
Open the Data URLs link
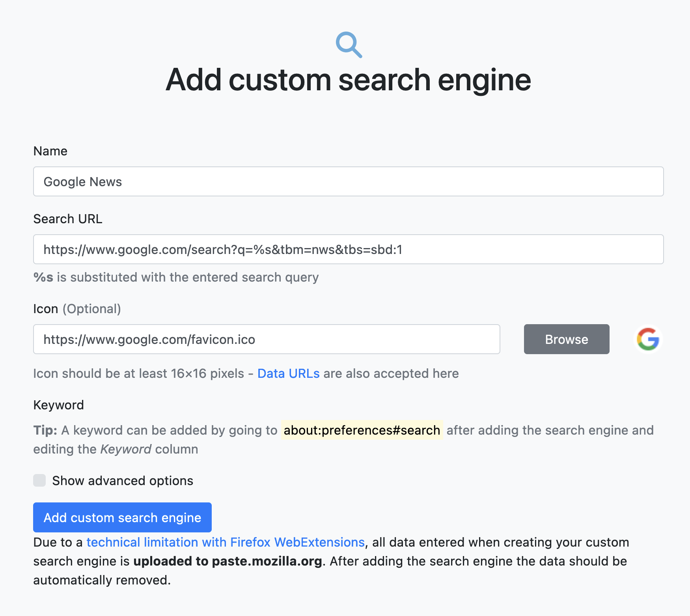[289, 373]
